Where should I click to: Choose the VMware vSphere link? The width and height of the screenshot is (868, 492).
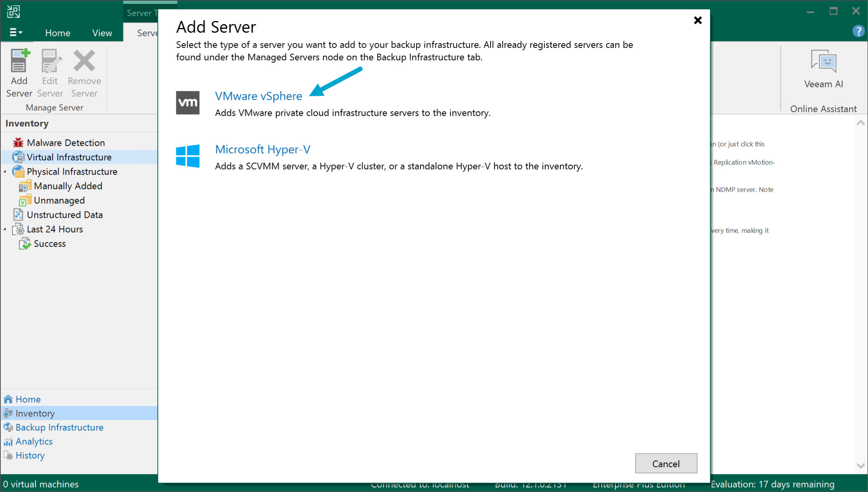258,96
